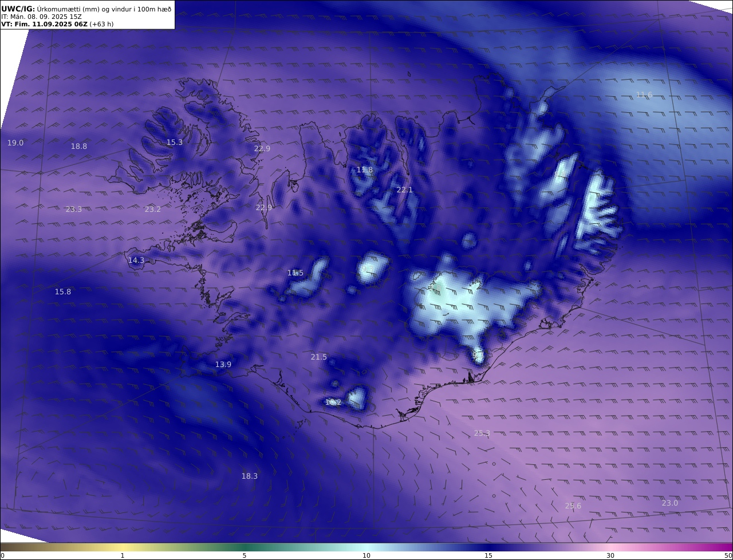Click the 14.3 value label
This screenshot has height=560, width=733.
[136, 261]
